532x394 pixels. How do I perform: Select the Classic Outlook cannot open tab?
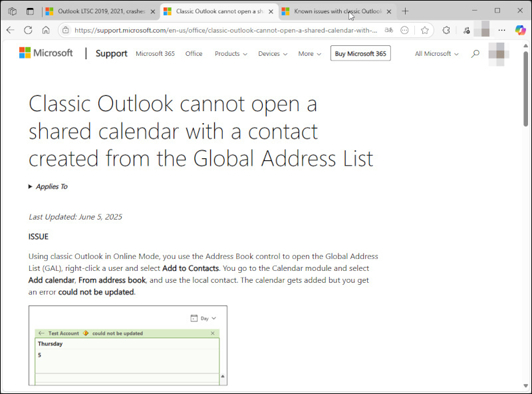coord(219,11)
